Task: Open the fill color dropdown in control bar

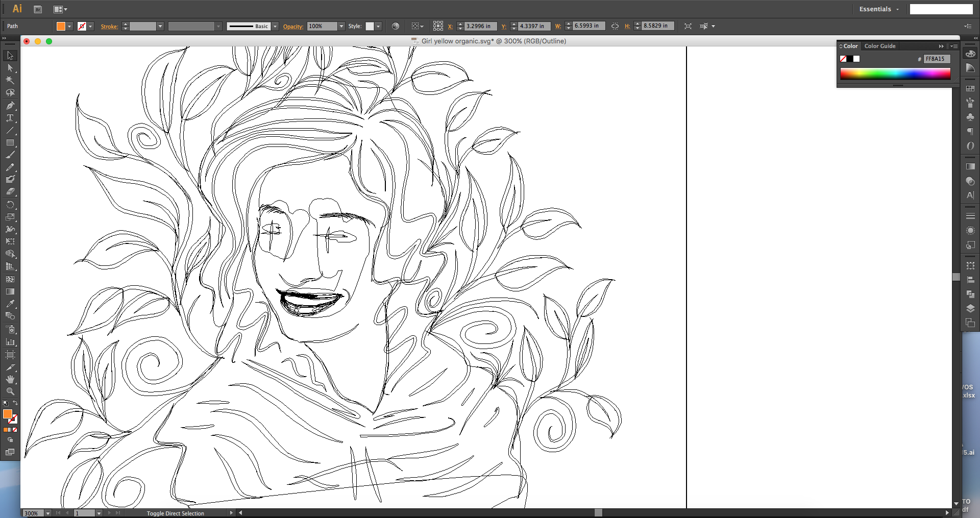Action: pyautogui.click(x=69, y=26)
